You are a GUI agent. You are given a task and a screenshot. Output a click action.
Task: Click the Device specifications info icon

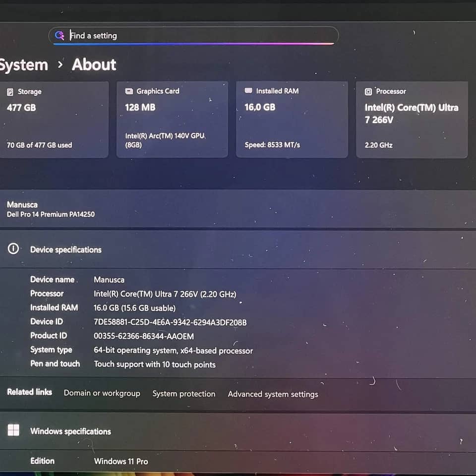[13, 248]
